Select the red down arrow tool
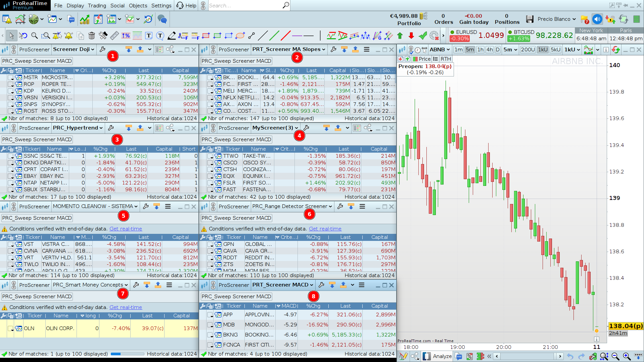Screen dimensions: 644x362 tap(411, 36)
